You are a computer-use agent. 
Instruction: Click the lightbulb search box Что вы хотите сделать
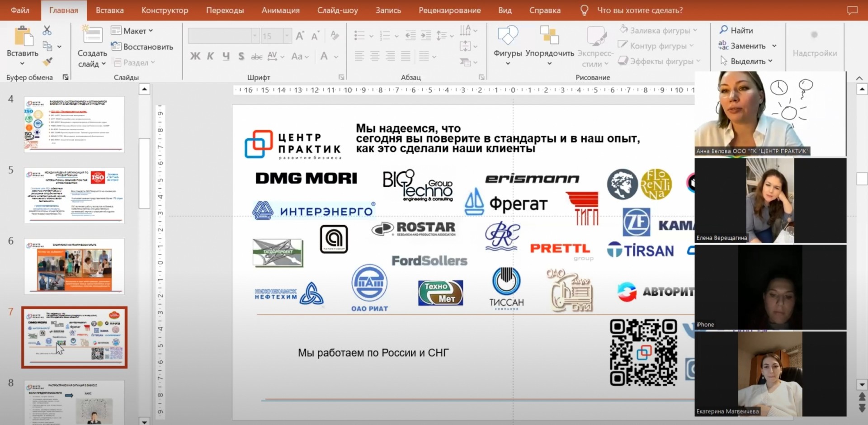click(632, 10)
